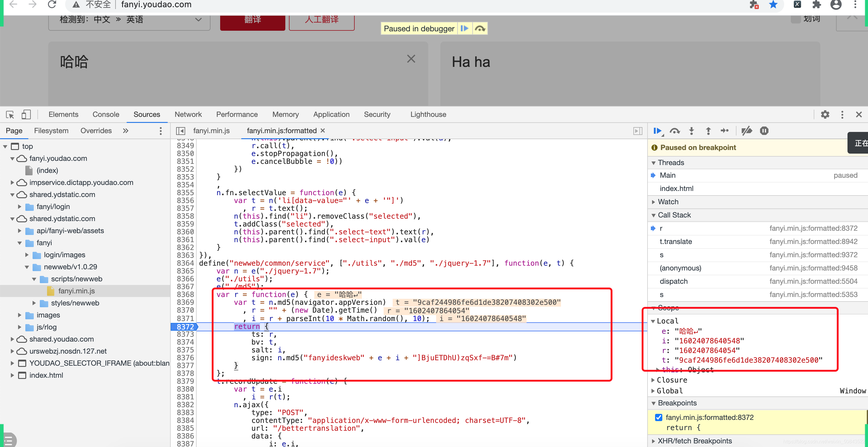Select t.translate call stack frame

(x=676, y=241)
